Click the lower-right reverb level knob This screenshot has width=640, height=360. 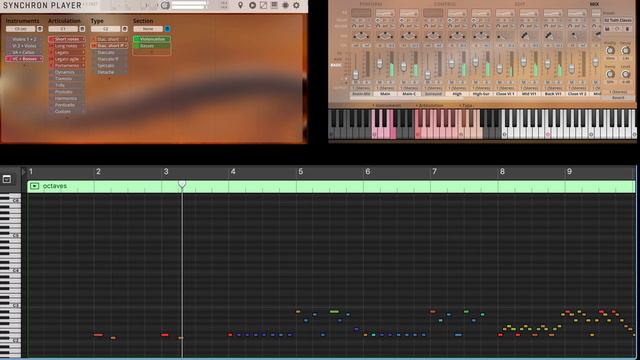coord(625,74)
